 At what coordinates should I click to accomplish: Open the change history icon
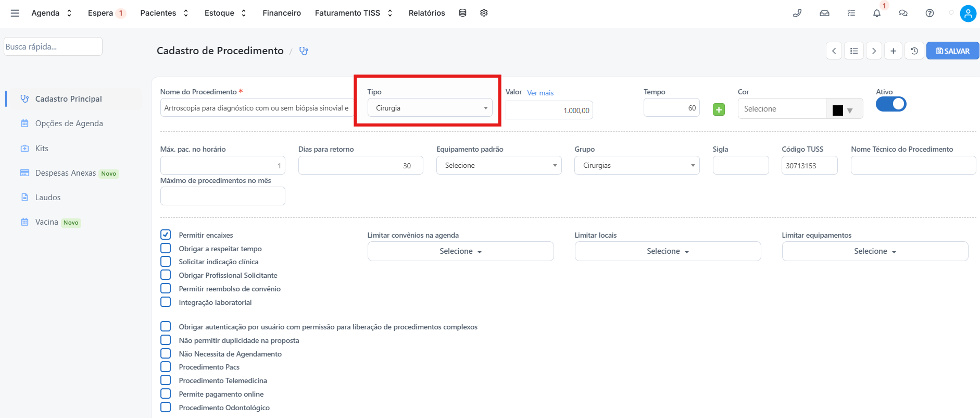point(914,51)
